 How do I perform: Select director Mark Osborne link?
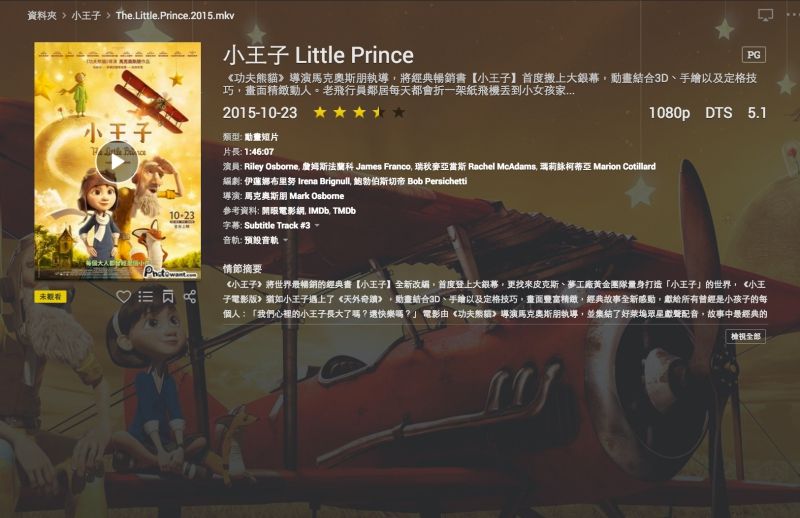point(294,196)
